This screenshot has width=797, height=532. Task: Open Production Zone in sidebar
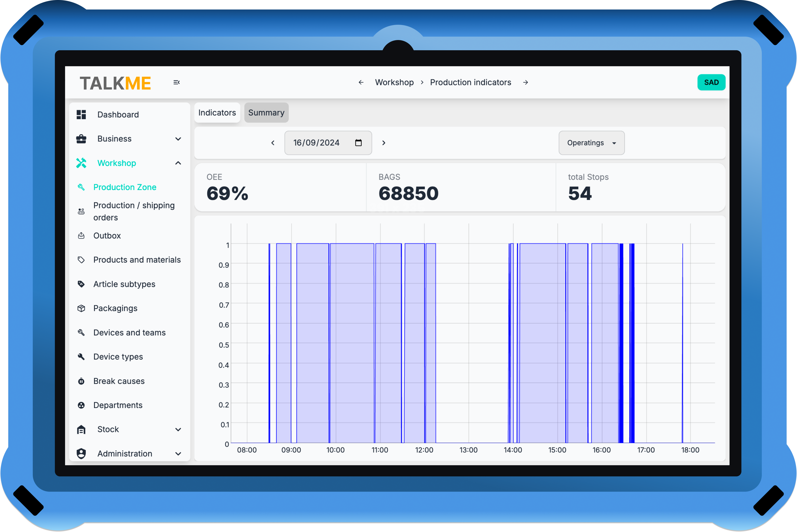[125, 187]
